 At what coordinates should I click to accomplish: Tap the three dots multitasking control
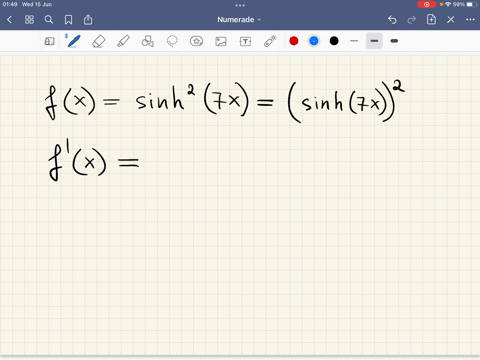(x=240, y=5)
